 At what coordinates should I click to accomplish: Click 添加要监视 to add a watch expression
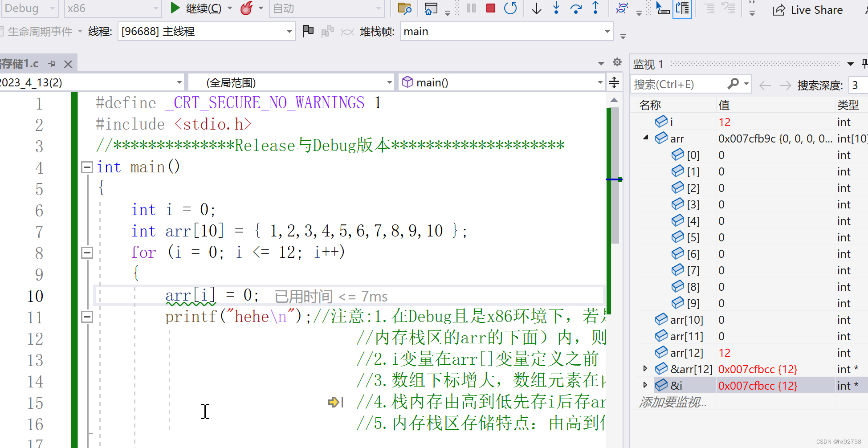coord(672,402)
